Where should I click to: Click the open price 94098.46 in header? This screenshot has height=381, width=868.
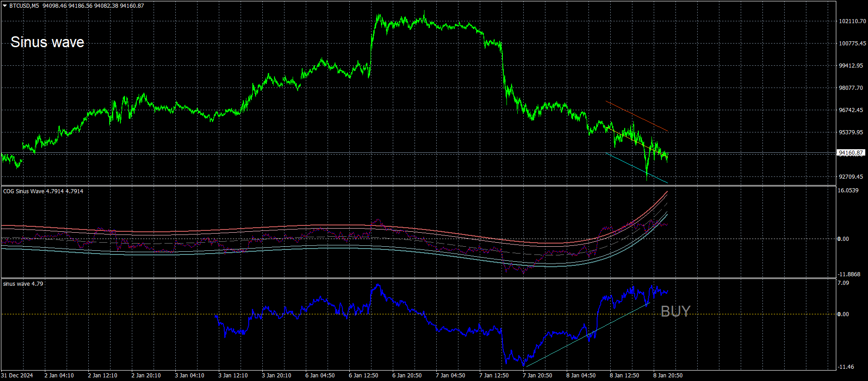pyautogui.click(x=54, y=6)
